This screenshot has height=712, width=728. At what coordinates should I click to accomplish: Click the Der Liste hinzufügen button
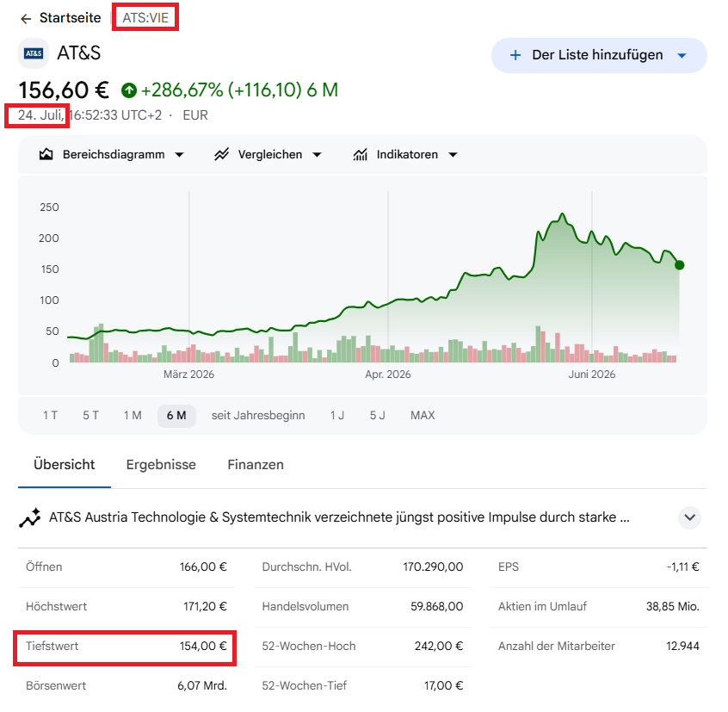pyautogui.click(x=599, y=55)
